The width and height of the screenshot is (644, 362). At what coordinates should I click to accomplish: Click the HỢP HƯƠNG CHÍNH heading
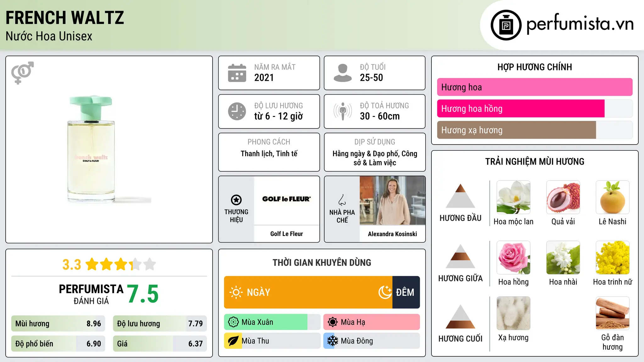coord(535,67)
